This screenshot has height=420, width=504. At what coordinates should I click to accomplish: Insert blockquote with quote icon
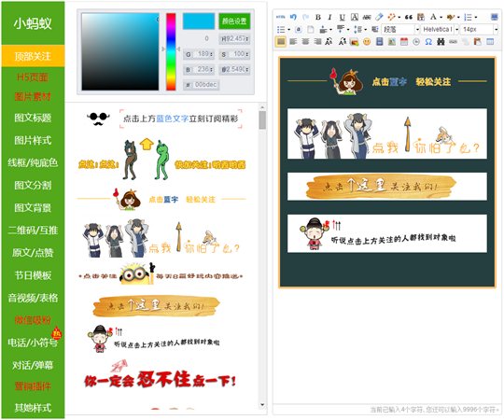tap(409, 17)
